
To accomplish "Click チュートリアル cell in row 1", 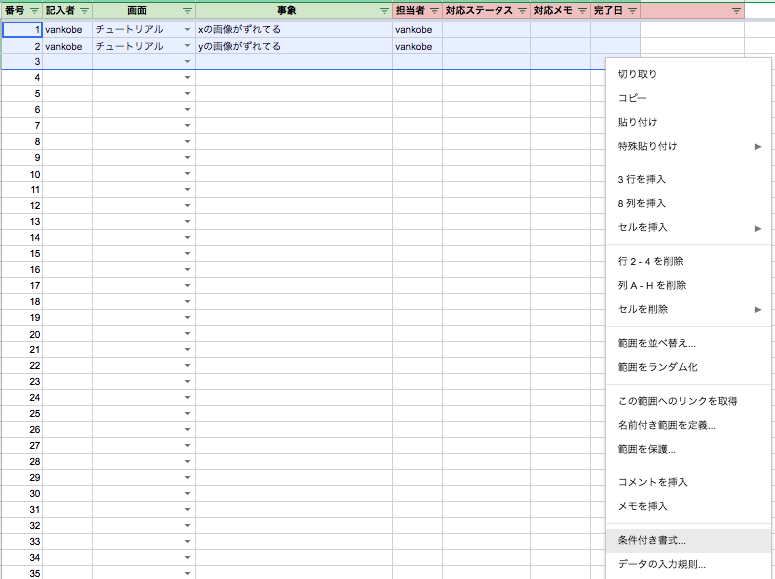I will tap(143, 30).
